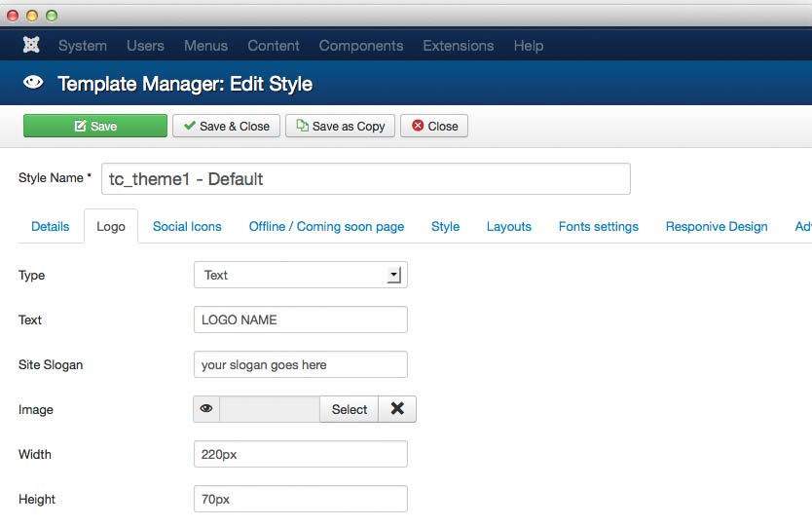
Task: Click the eye icon beside Template Manager title
Action: [x=34, y=84]
